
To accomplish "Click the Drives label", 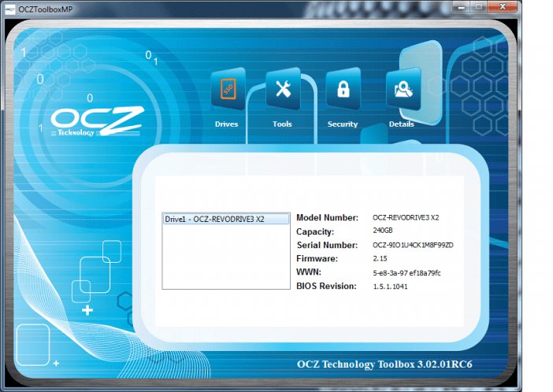I will 226,124.
